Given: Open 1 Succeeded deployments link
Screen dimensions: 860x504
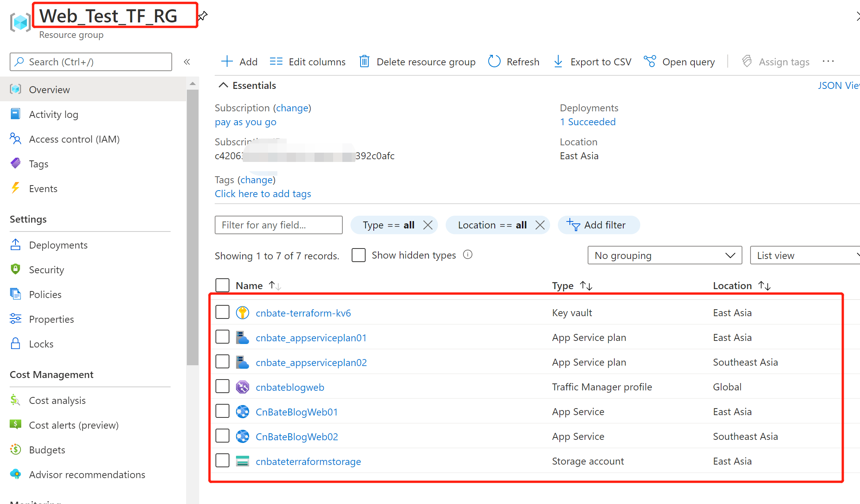Looking at the screenshot, I should click(587, 122).
